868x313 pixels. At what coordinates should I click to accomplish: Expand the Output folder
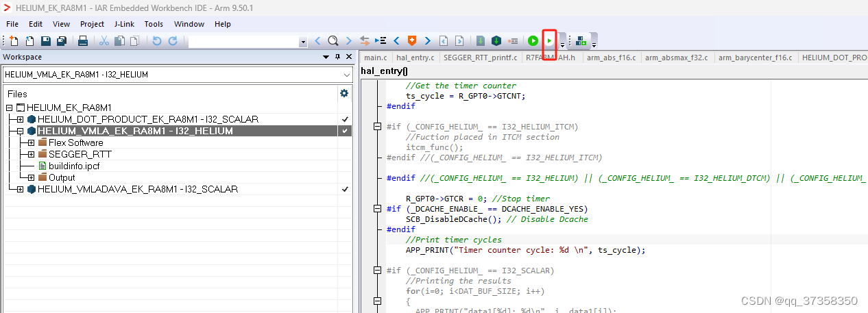click(x=32, y=177)
